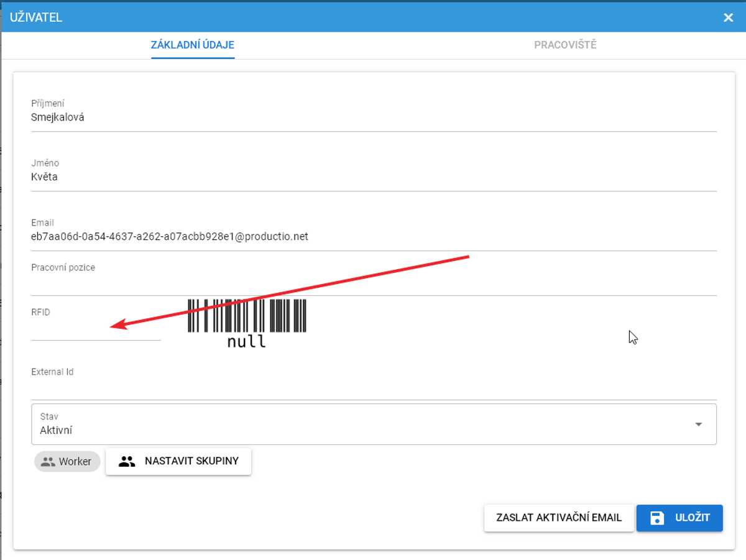Focus the External Id input field
Viewport: 746px width, 560px height.
tap(373, 388)
